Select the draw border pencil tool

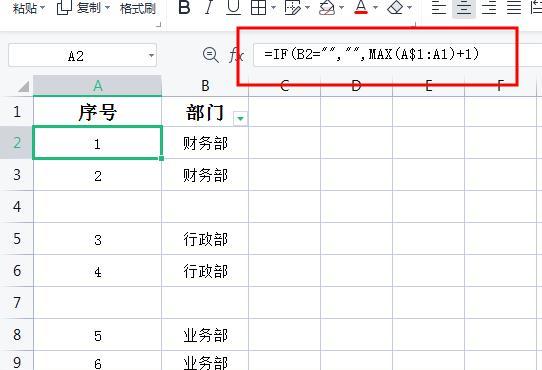pyautogui.click(x=292, y=7)
